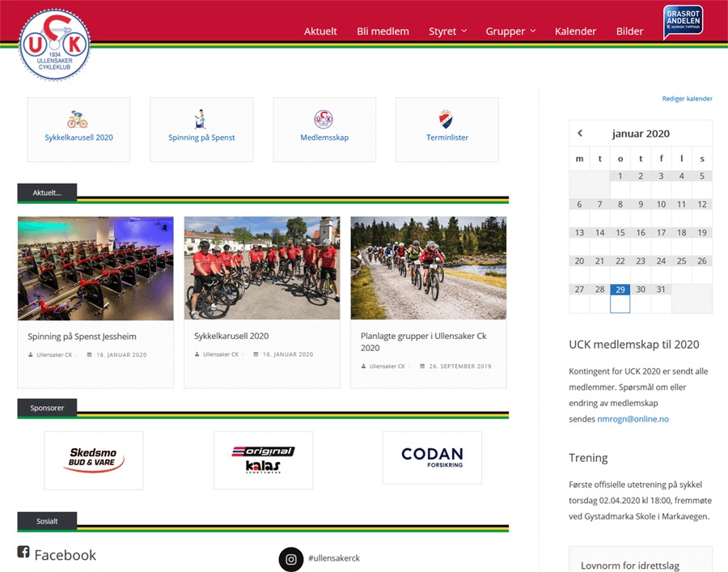This screenshot has width=728, height=572.
Task: Open the Facebook icon in Sosialt
Action: click(x=23, y=552)
